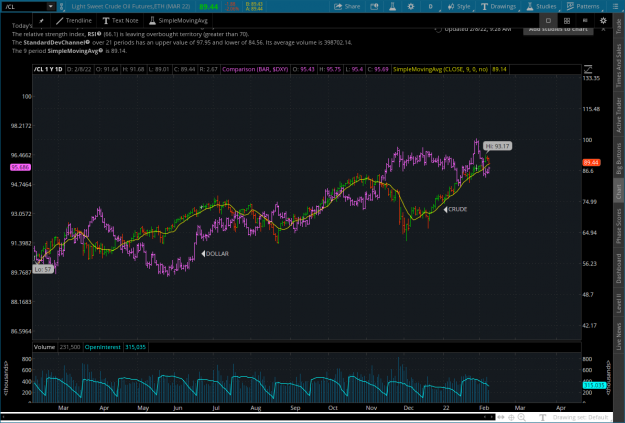Click the crosshair pan icon at bottom

click(511, 417)
